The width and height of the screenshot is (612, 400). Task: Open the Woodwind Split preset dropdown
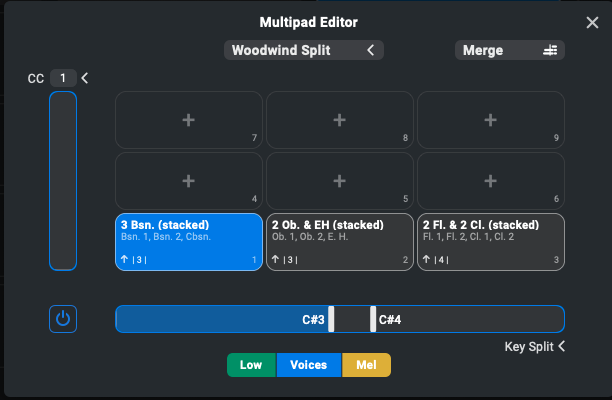304,50
